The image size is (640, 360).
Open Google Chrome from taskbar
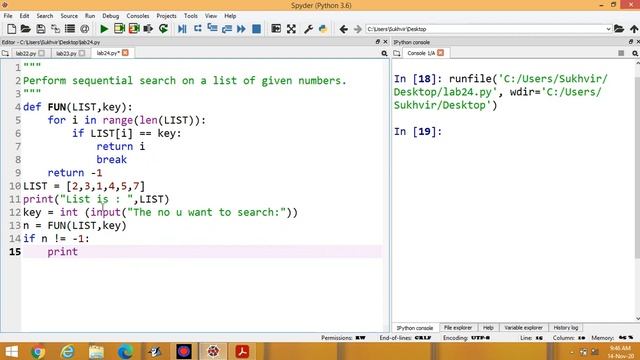[x=38, y=351]
